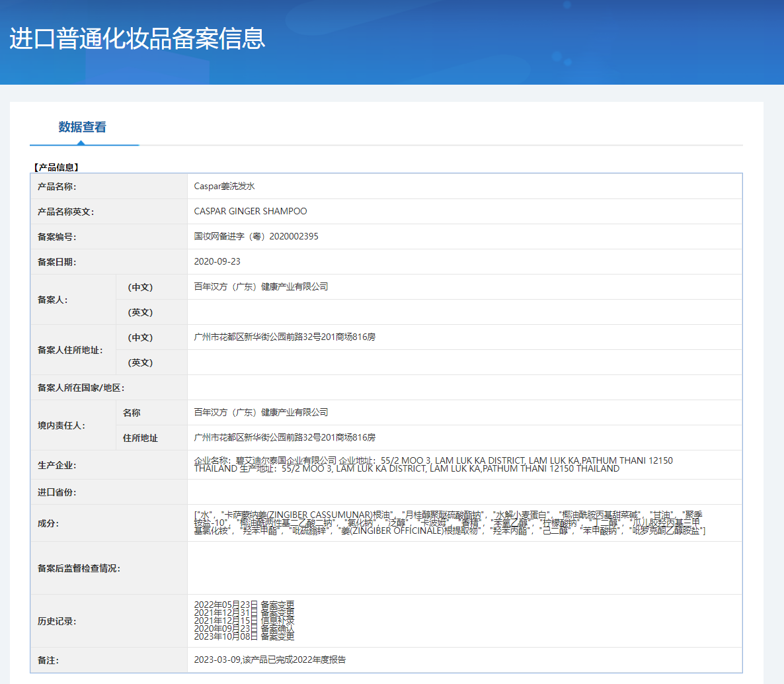Click the 备案人 Chinese company name value
Image resolution: width=784 pixels, height=684 pixels.
click(x=260, y=287)
